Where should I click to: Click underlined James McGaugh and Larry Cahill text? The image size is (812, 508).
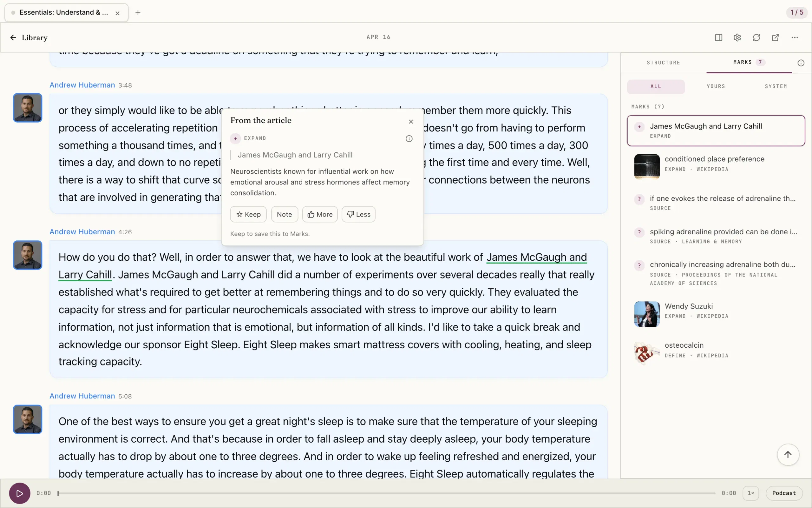point(537,257)
